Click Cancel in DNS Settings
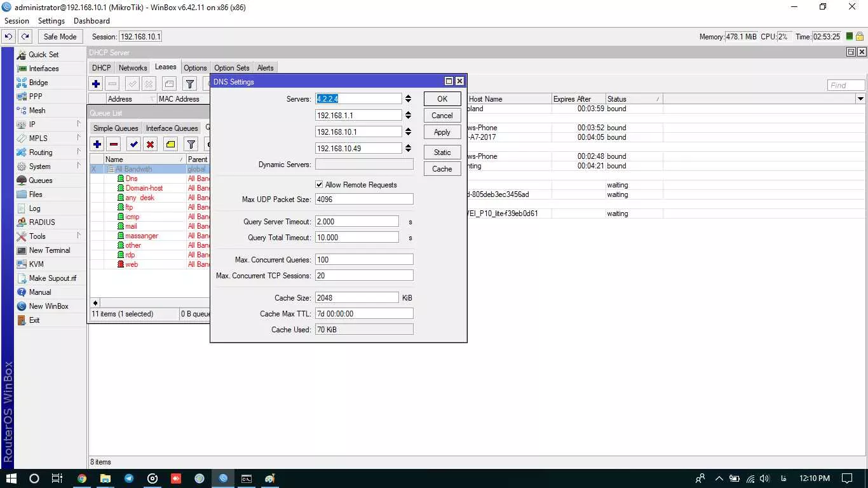The height and width of the screenshot is (488, 868). [x=442, y=116]
